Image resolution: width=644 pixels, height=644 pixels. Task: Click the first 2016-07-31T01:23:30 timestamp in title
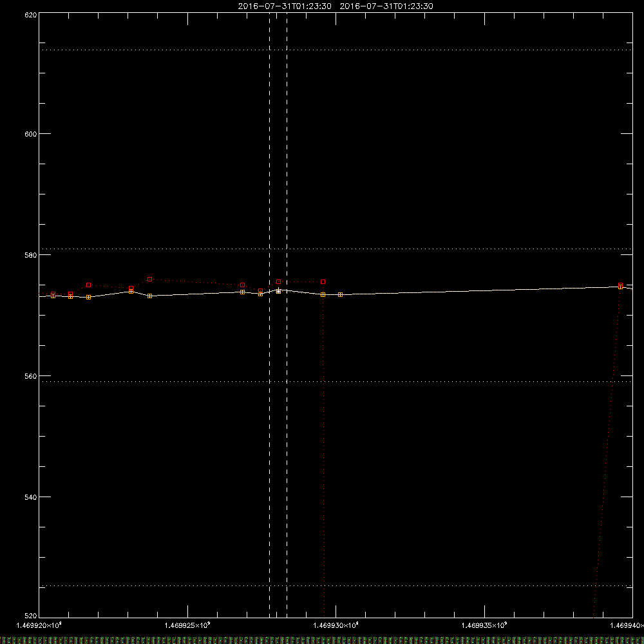coord(285,6)
